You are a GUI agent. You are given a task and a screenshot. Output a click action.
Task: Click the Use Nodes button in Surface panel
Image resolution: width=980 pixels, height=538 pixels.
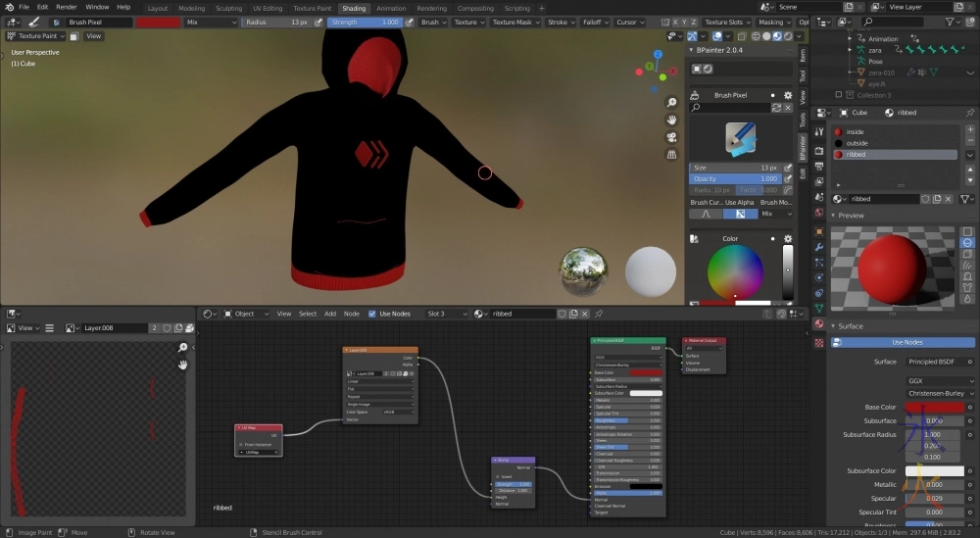(906, 342)
